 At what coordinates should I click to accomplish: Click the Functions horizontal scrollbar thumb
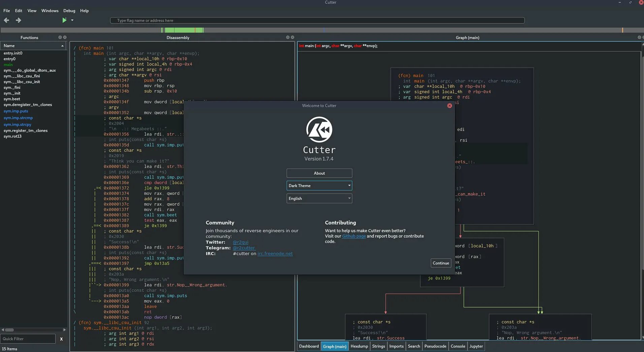[9, 330]
